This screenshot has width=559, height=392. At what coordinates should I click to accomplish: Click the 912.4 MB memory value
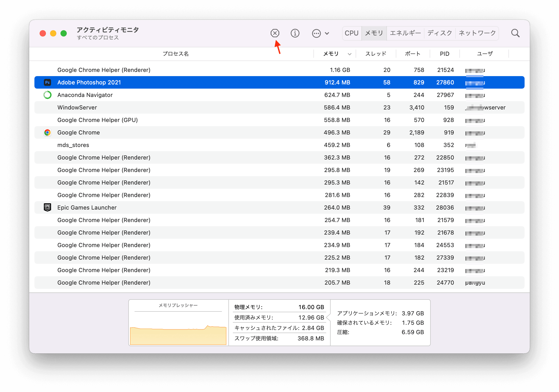(x=337, y=82)
